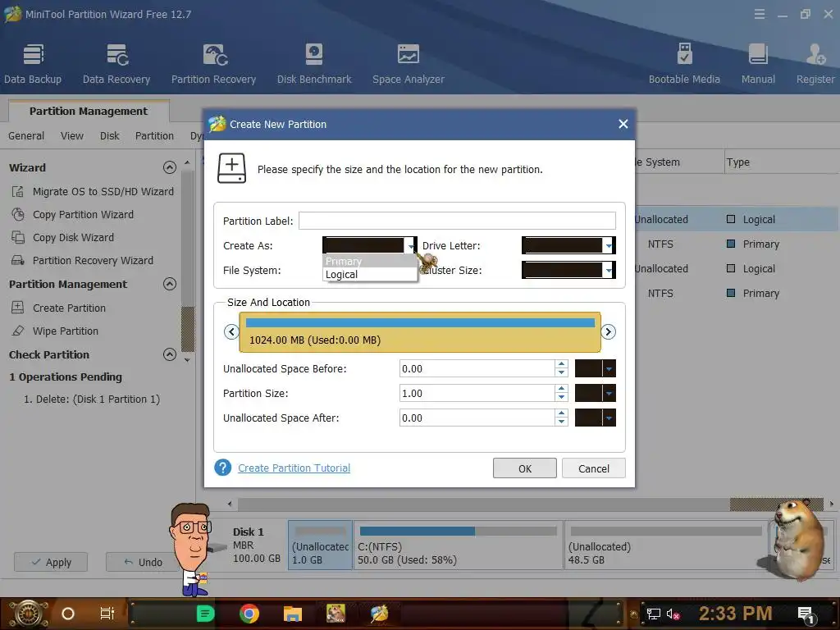Click the Register icon
This screenshot has width=840, height=630.
click(815, 64)
